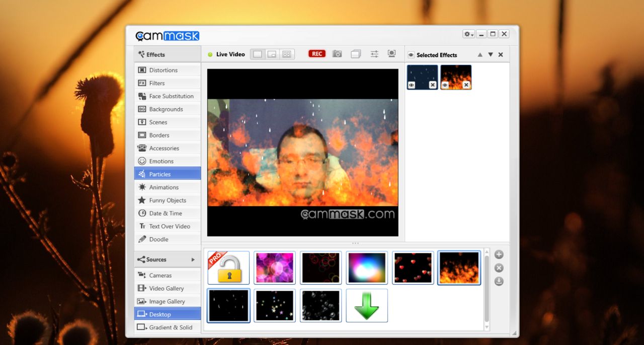
Task: Open video adjustment sliders icon
Action: (374, 54)
